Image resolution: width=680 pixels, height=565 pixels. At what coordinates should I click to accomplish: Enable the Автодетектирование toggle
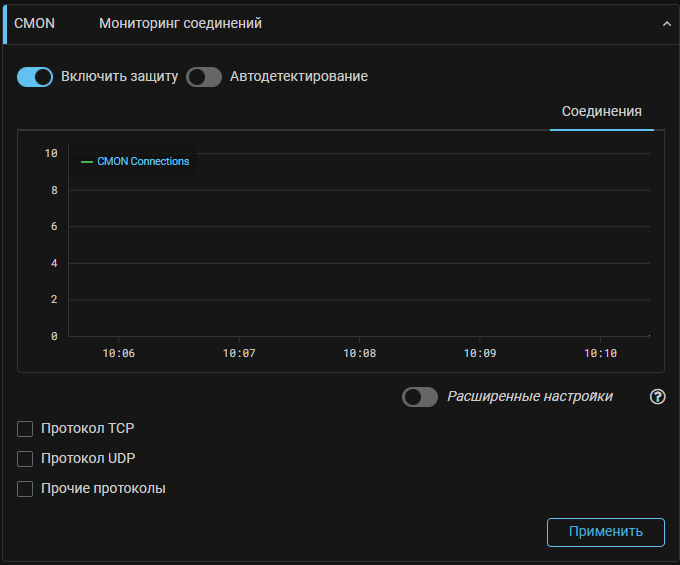click(204, 77)
